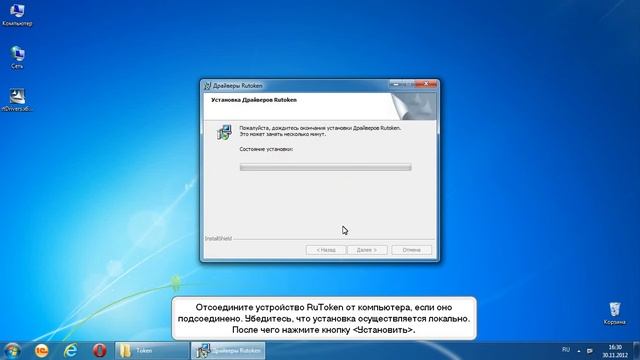This screenshot has width=640, height=360.
Task: Click the RU language indicator in tray
Action: (x=566, y=350)
